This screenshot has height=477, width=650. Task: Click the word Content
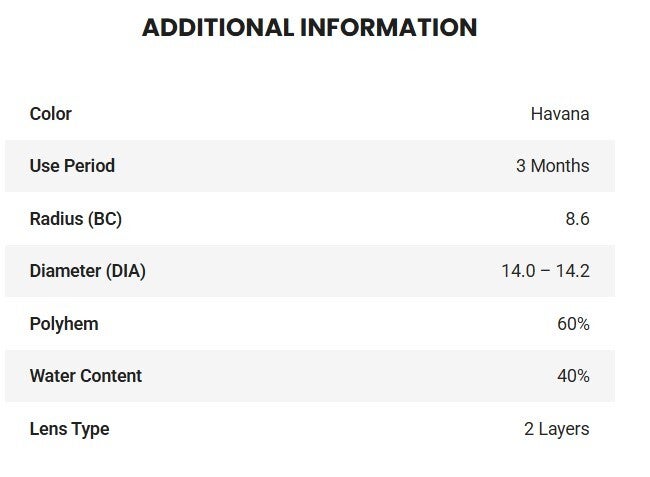(x=111, y=376)
